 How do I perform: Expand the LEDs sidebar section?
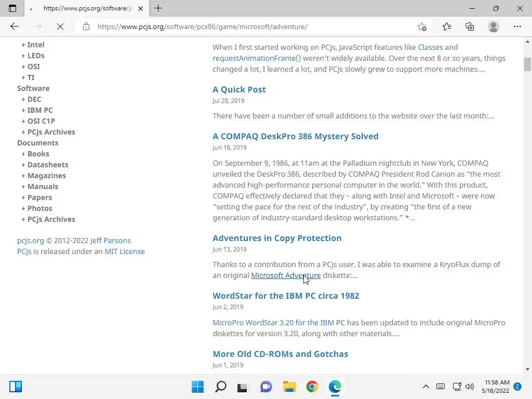pyautogui.click(x=33, y=56)
